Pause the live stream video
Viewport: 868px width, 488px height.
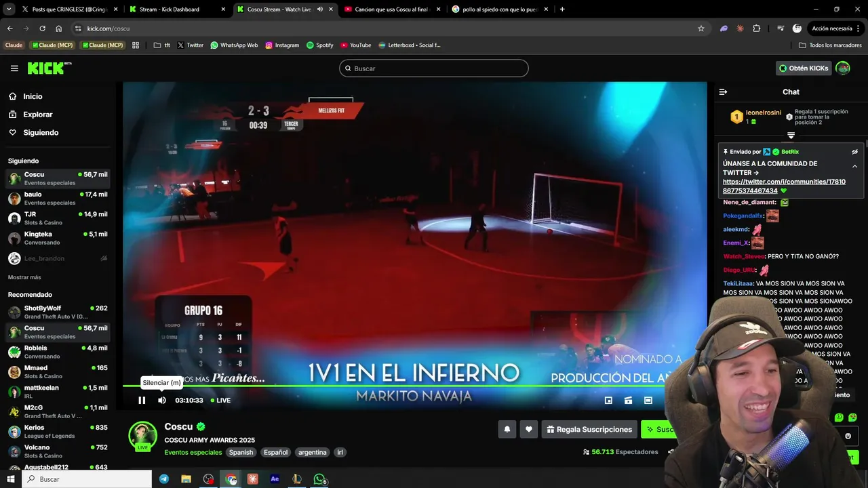(142, 401)
